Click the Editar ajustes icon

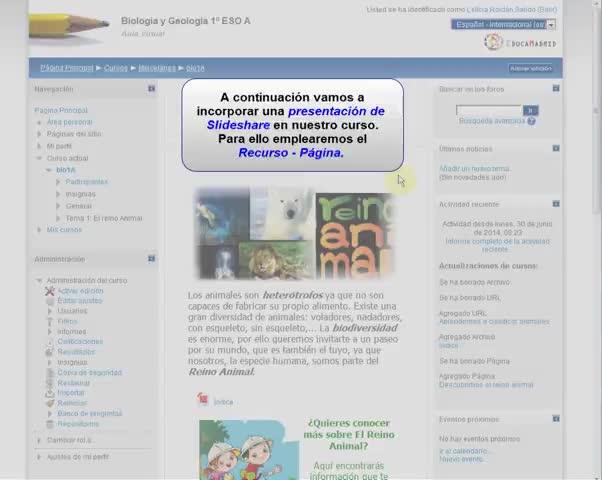[x=50, y=301]
